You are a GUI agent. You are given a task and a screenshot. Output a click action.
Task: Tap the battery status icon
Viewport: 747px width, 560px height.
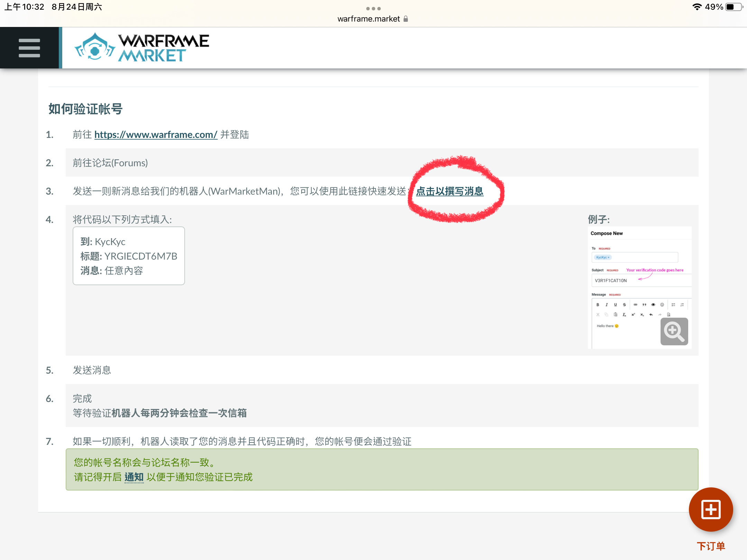pos(734,7)
